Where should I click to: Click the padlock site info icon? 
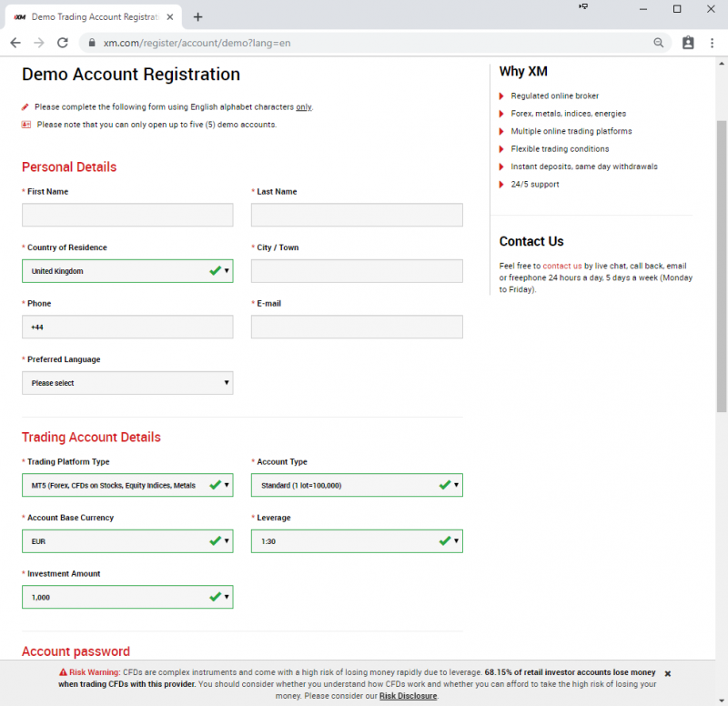(x=92, y=43)
